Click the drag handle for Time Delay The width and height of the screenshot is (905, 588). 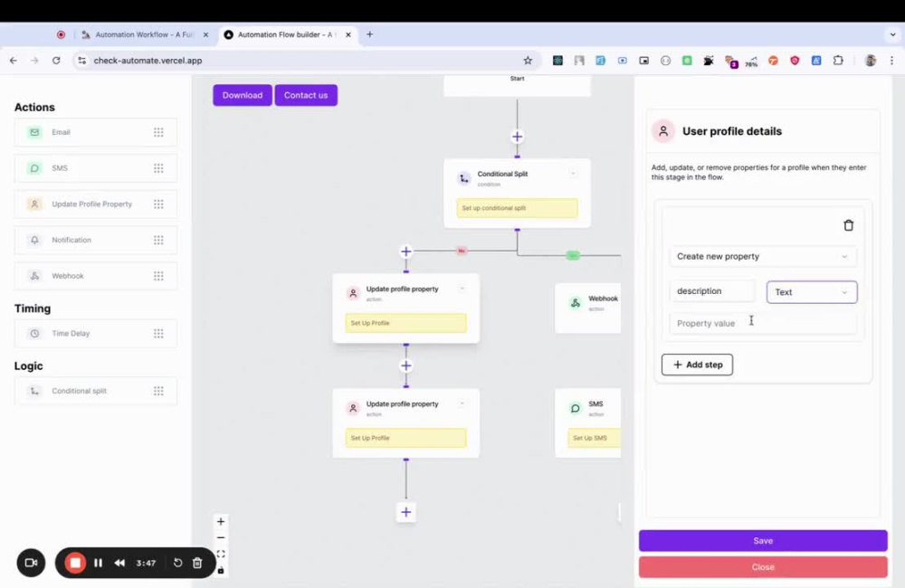tap(158, 334)
